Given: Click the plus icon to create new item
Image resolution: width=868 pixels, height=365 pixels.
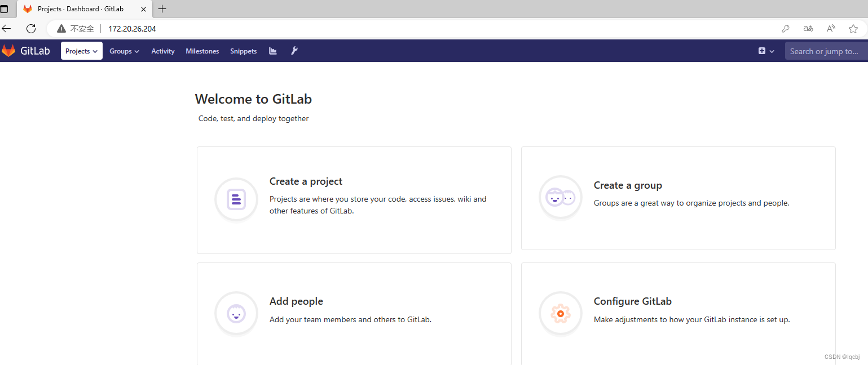Looking at the screenshot, I should [763, 51].
